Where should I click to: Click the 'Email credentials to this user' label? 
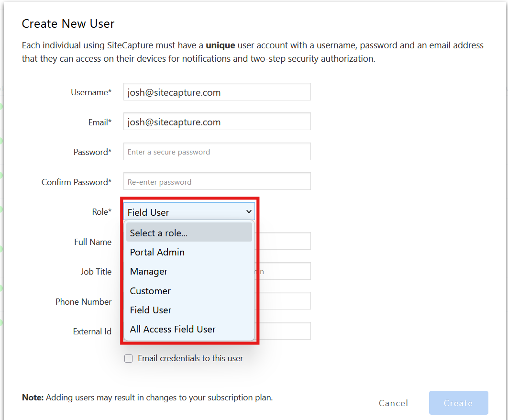190,358
